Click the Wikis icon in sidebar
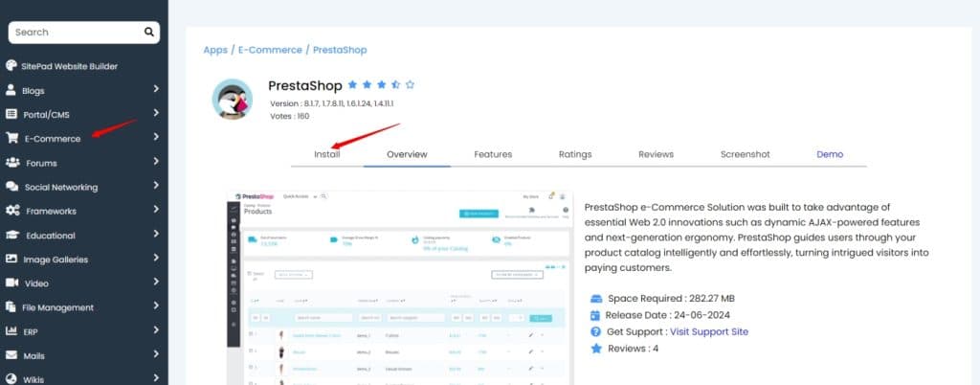The width and height of the screenshot is (980, 385). tap(11, 378)
